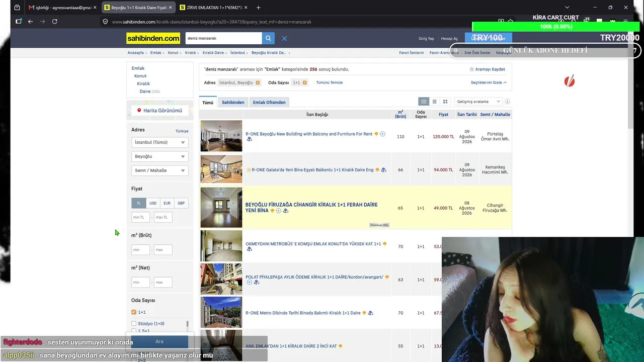644x362 pixels.
Task: Click the map pin in Harita Görünümü
Action: [139, 111]
